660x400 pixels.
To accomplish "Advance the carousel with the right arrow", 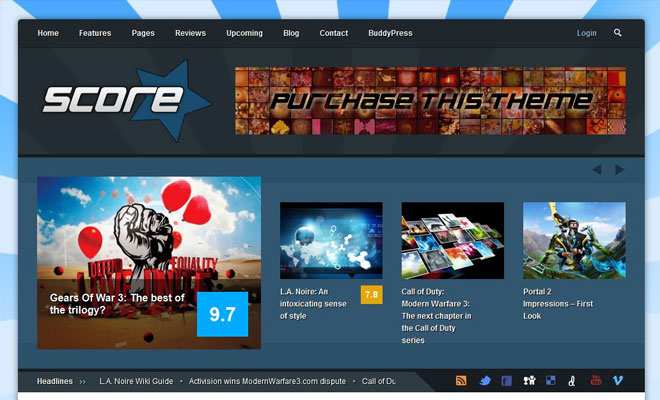I will (619, 170).
